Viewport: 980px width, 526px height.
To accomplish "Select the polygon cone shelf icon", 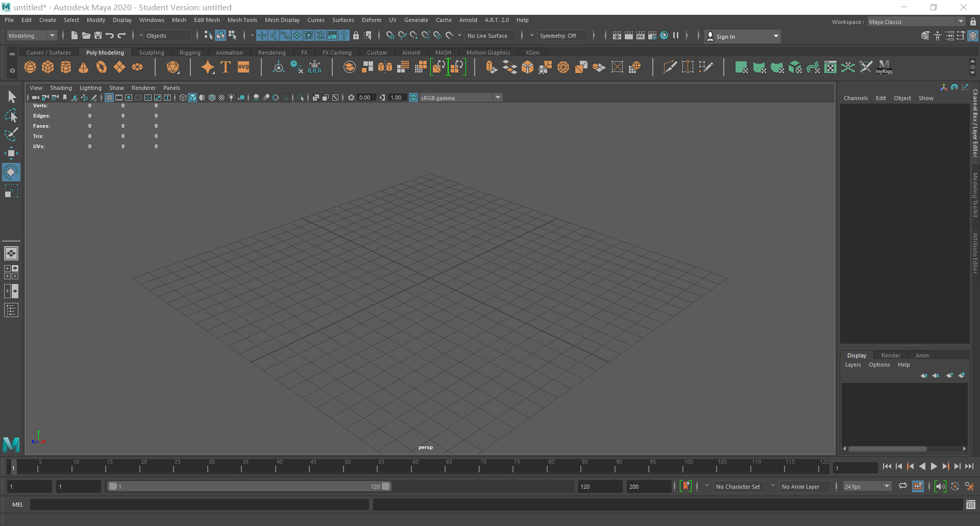I will 83,67.
